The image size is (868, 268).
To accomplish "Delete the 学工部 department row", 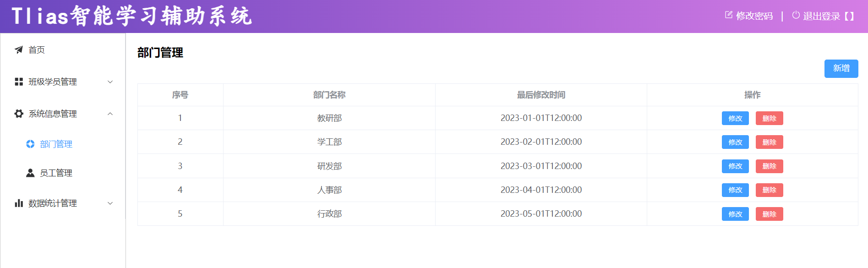I will pos(769,142).
